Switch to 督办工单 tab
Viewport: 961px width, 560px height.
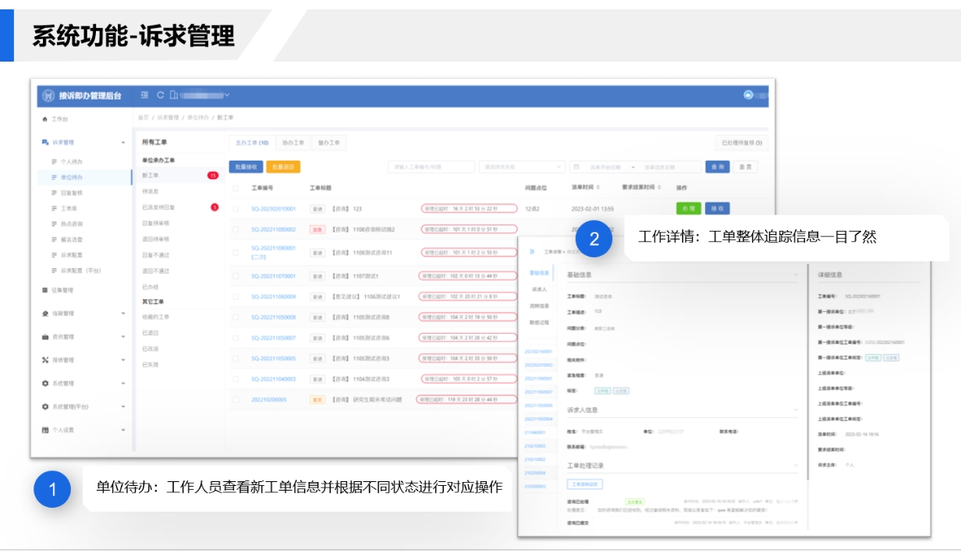tap(328, 143)
